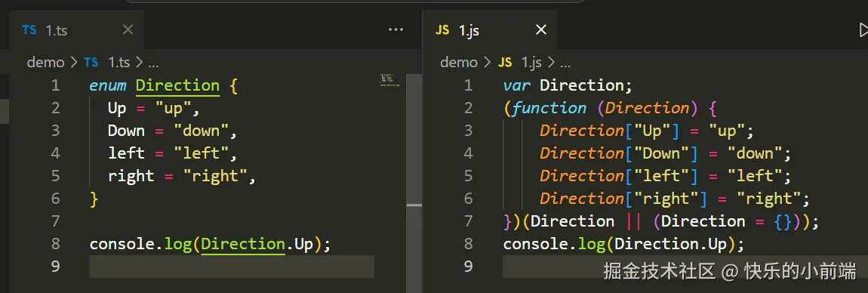Close the 1.ts tab

click(x=128, y=30)
